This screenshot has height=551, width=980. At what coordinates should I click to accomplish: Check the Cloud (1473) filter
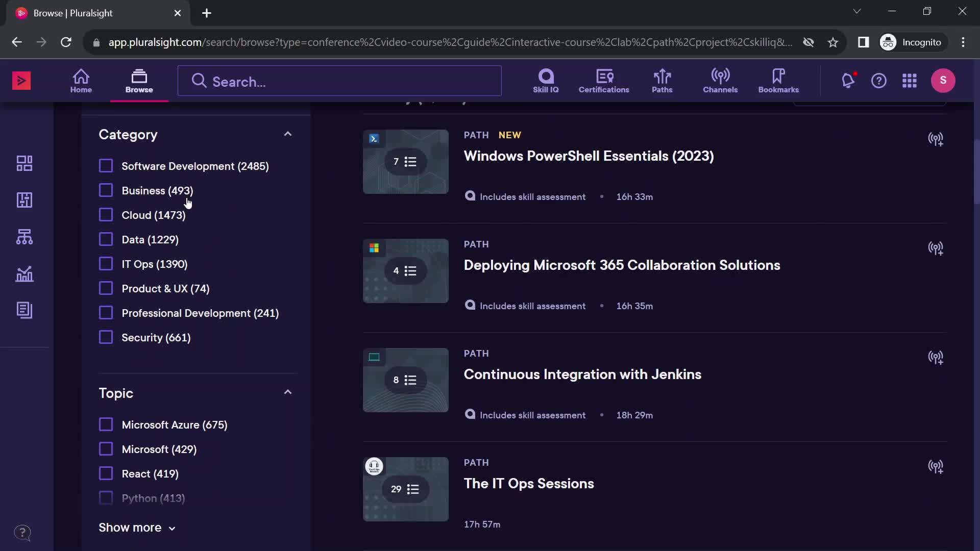106,215
